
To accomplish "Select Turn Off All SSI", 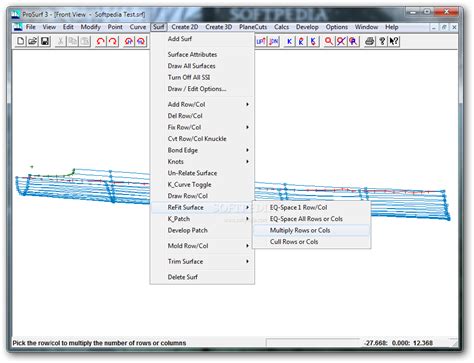I will point(202,77).
